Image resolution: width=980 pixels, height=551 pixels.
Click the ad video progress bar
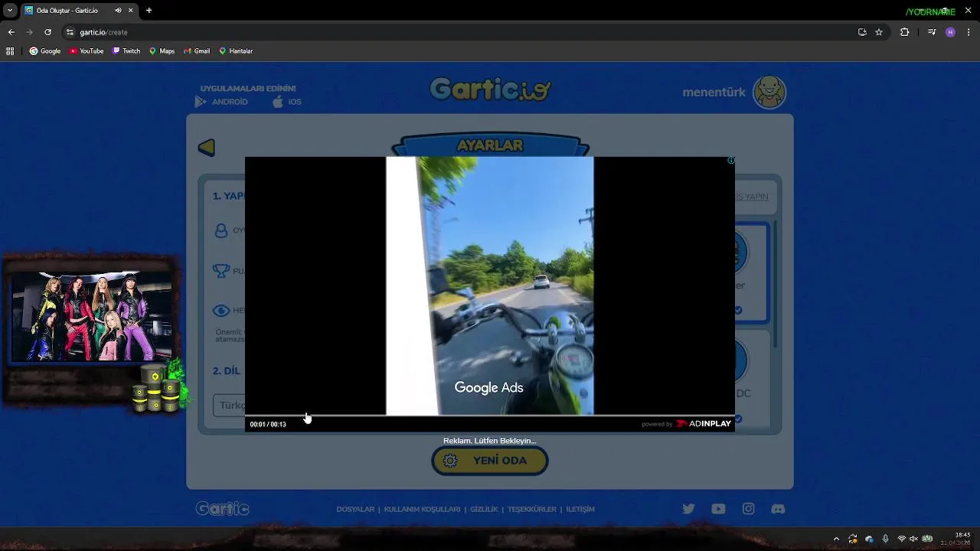tap(490, 416)
